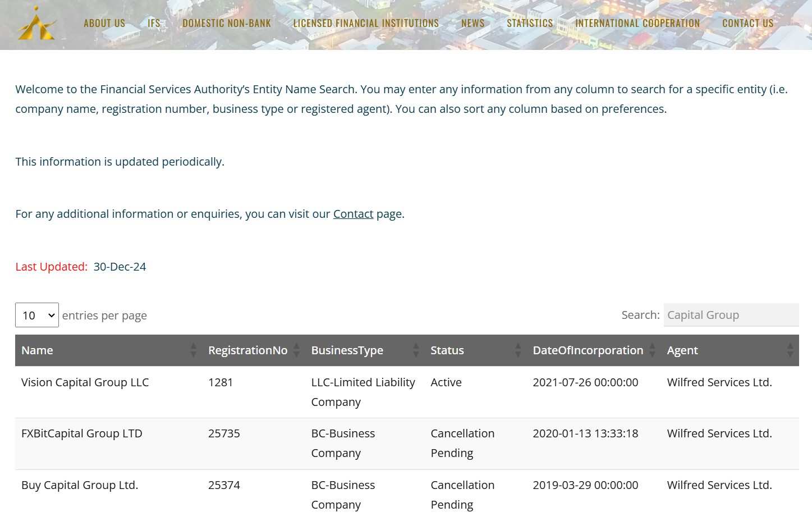Sort table by Name column arrows
812x521 pixels.
[193, 350]
